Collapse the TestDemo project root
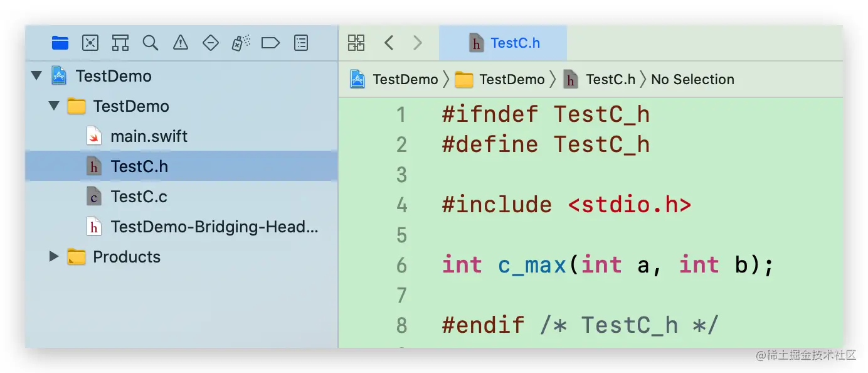The width and height of the screenshot is (868, 373). (37, 76)
